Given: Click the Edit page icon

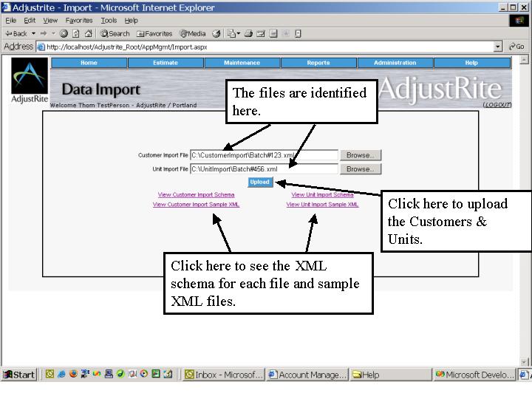Looking at the screenshot, I should point(261,33).
